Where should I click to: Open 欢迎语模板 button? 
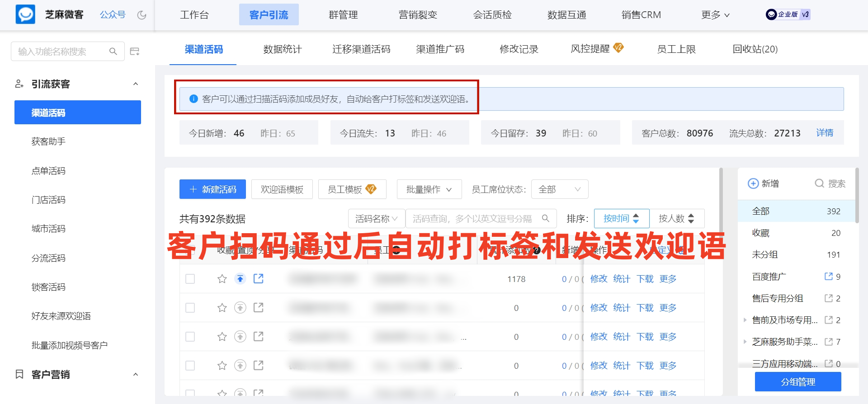click(x=282, y=189)
